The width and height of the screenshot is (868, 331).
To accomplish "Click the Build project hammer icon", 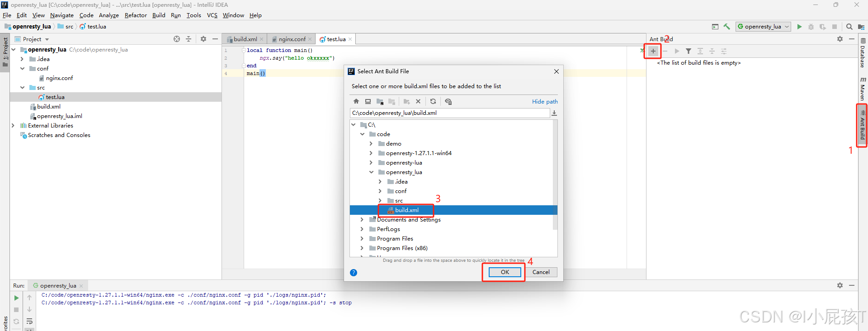I will [727, 27].
